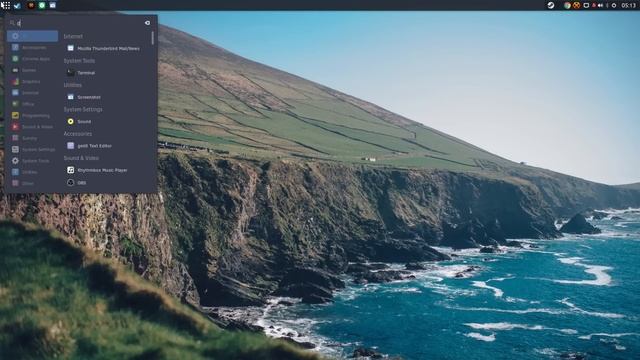Open the volume speaker indicator
This screenshot has height=360, width=640.
click(600, 5)
